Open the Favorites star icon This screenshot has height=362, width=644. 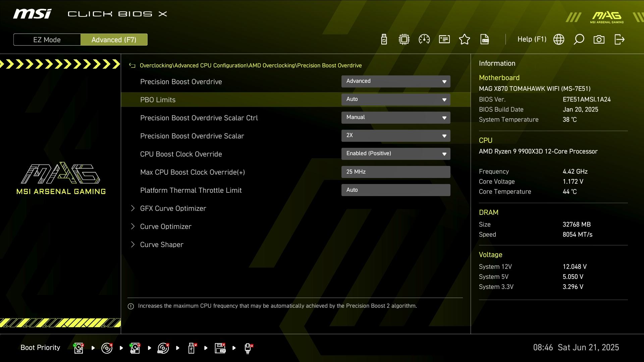tap(465, 40)
